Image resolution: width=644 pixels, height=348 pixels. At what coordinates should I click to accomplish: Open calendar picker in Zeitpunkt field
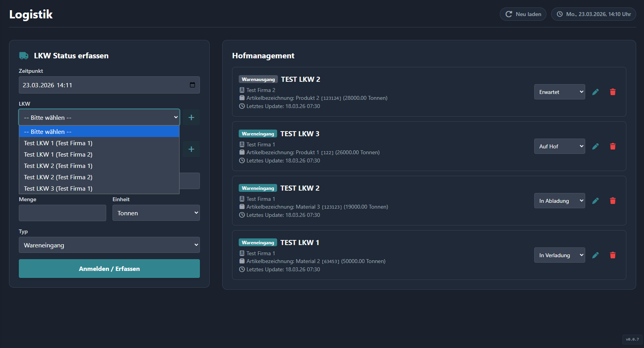click(x=192, y=85)
